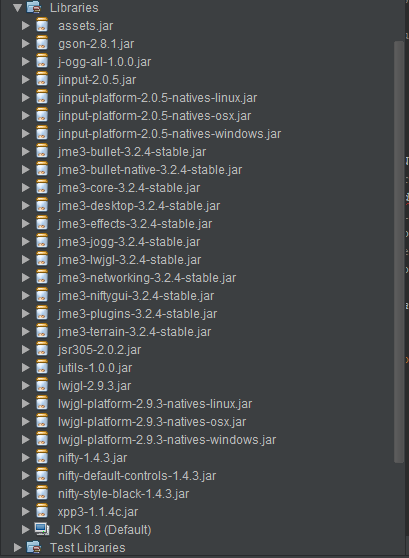The width and height of the screenshot is (409, 558).
Task: Click the jar icon beside xpp3-1.1.4c.jar
Action: click(x=42, y=511)
